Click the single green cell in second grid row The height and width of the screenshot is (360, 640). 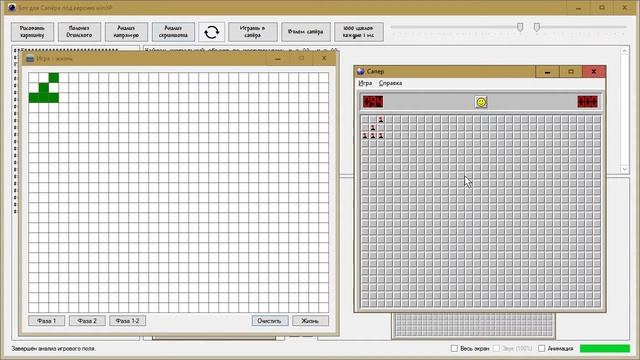(44, 88)
